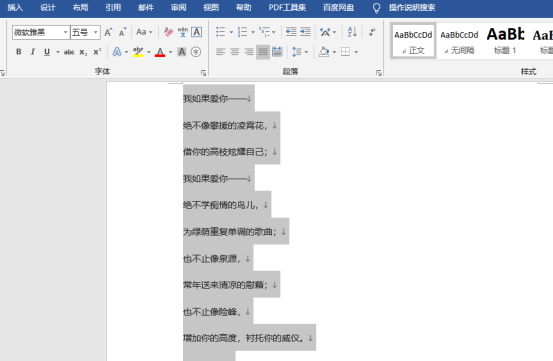Toggle italic formatting
This screenshot has width=553, height=361.
click(32, 52)
